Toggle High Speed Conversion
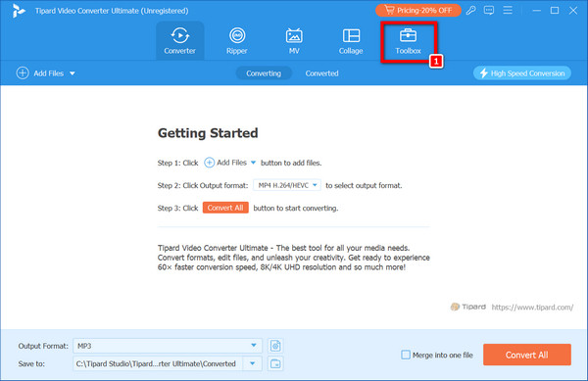588x381 pixels. coord(522,73)
